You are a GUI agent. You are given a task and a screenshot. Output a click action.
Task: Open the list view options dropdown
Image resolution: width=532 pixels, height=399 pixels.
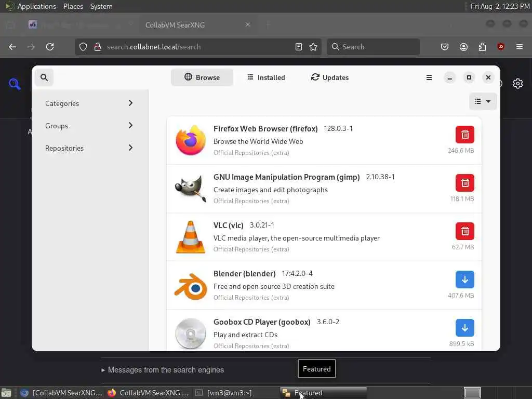coord(483,101)
